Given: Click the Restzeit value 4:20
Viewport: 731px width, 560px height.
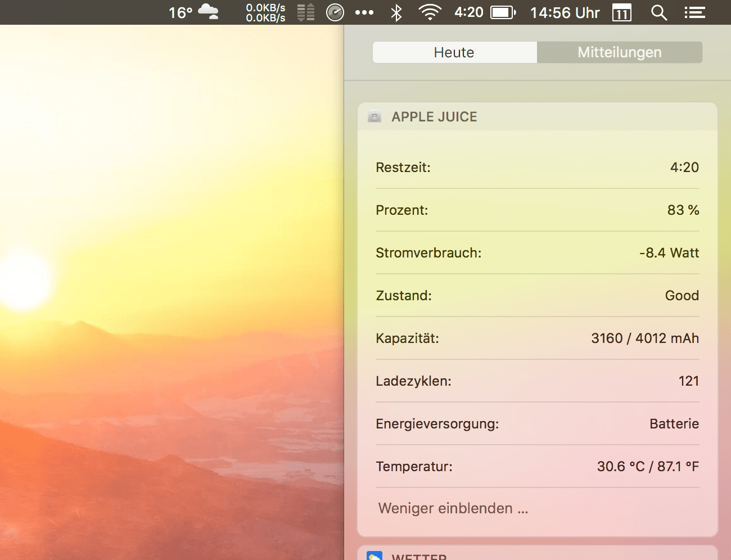Looking at the screenshot, I should (x=684, y=167).
